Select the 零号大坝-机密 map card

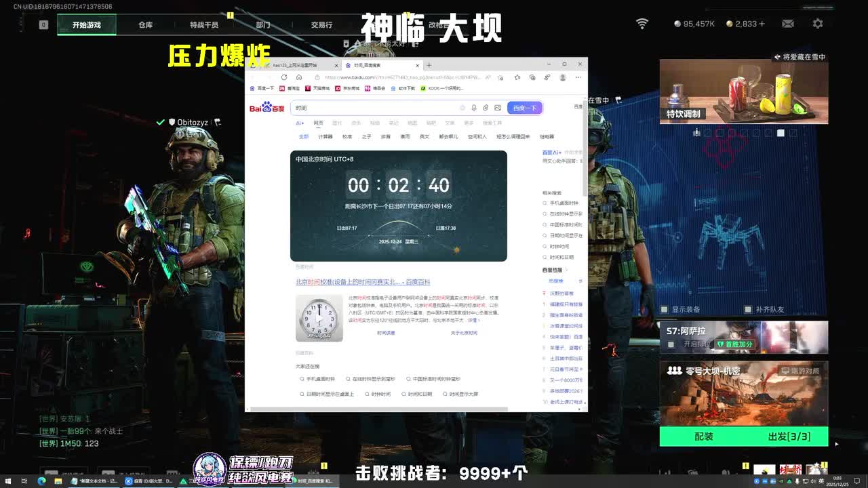(x=744, y=393)
